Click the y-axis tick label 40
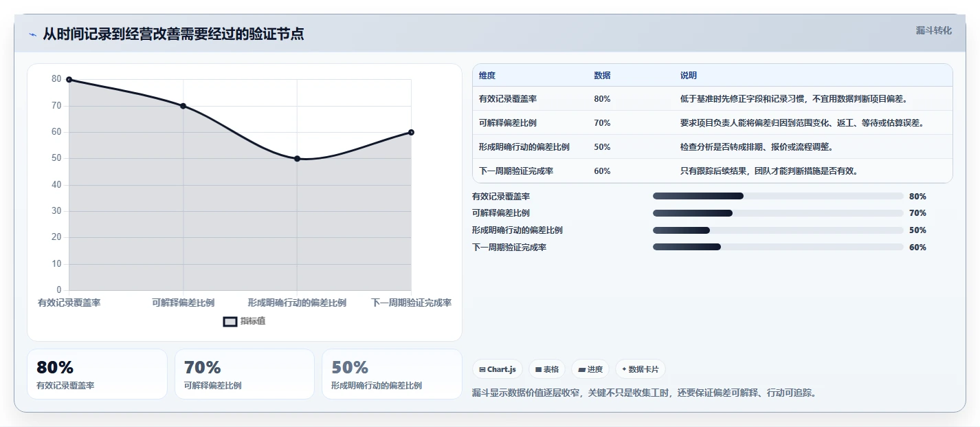This screenshot has width=980, height=427. click(x=56, y=185)
